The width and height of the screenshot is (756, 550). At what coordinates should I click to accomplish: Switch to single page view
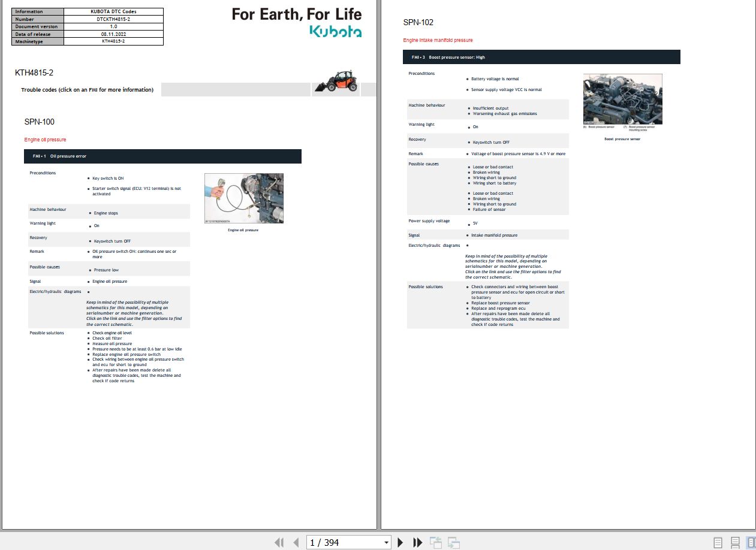(718, 542)
